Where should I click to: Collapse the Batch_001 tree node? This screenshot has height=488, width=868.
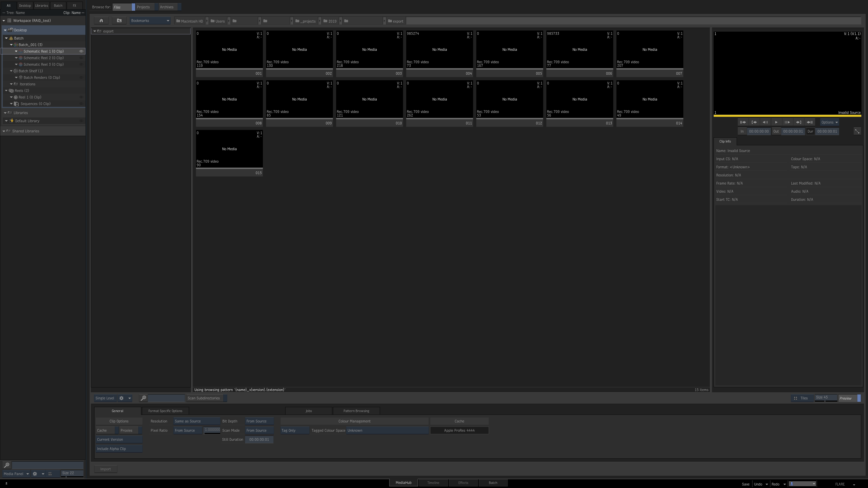[x=11, y=45]
